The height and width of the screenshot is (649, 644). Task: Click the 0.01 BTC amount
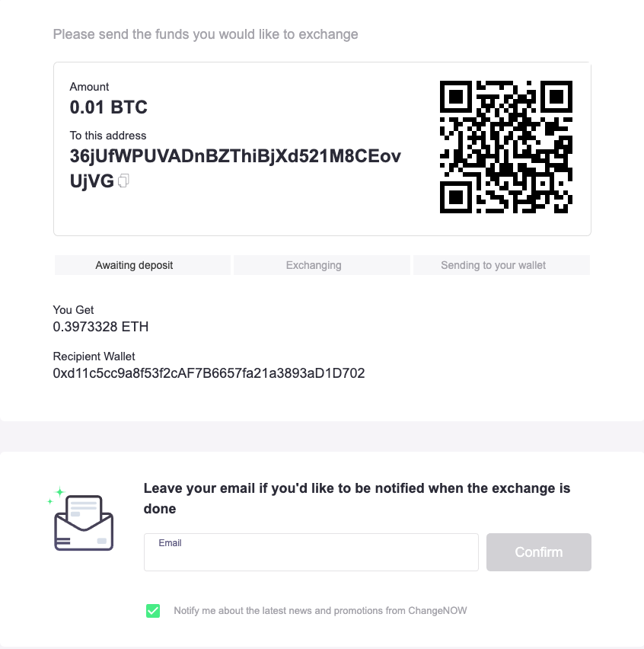(108, 107)
